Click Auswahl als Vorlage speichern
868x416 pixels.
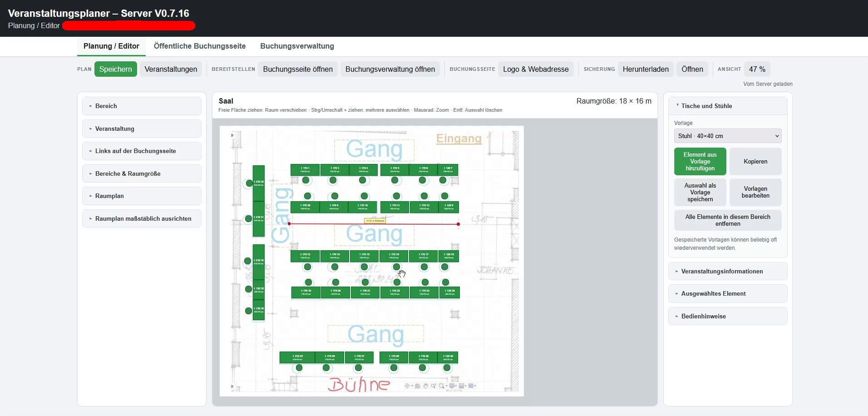[700, 192]
